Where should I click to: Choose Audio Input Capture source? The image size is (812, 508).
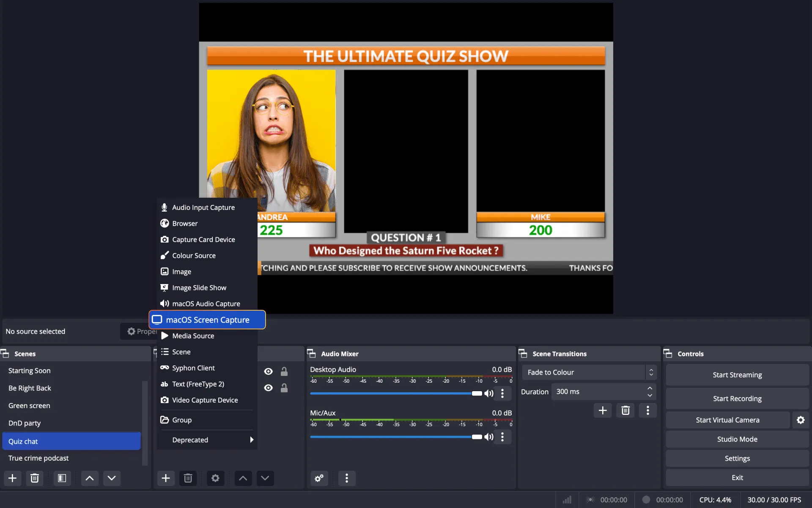coord(207,207)
